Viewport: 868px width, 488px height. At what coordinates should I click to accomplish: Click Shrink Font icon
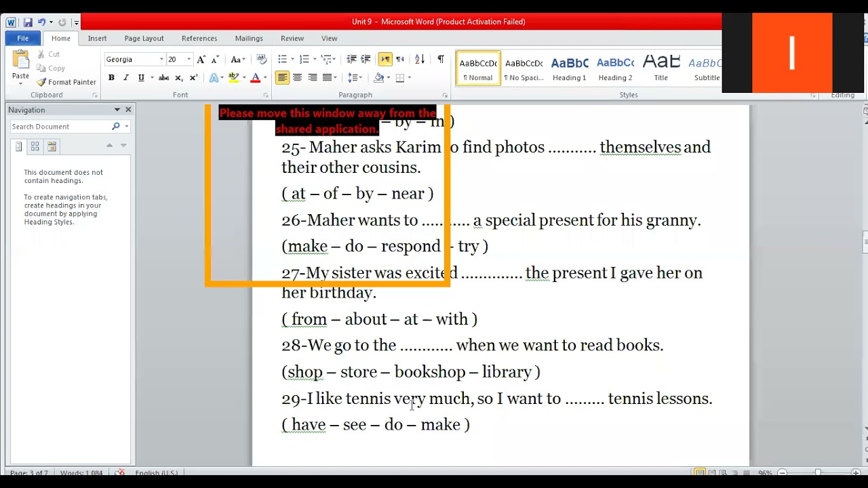[x=215, y=60]
